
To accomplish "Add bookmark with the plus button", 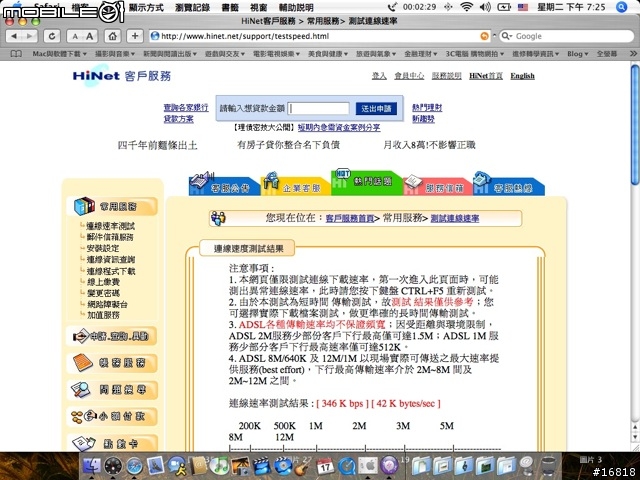I will tap(135, 36).
